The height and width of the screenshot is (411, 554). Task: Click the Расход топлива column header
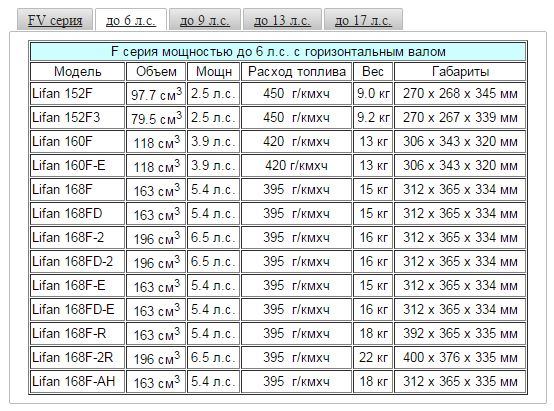(296, 72)
